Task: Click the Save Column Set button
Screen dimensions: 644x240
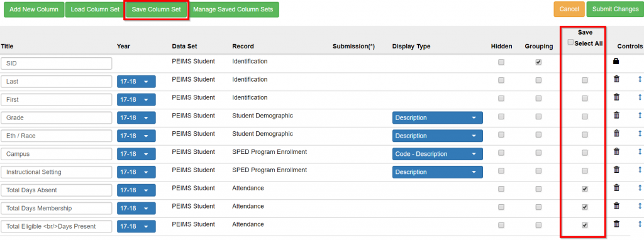Action: [156, 9]
